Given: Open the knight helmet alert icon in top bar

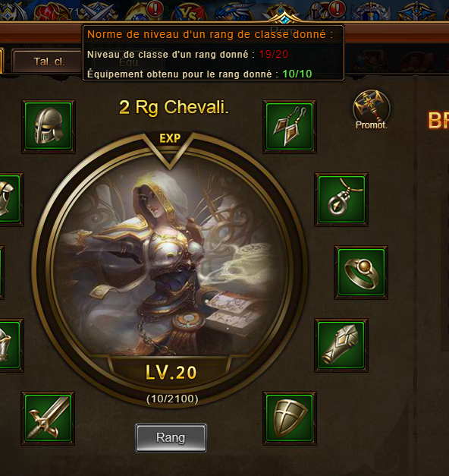Looking at the screenshot, I should click(325, 11).
